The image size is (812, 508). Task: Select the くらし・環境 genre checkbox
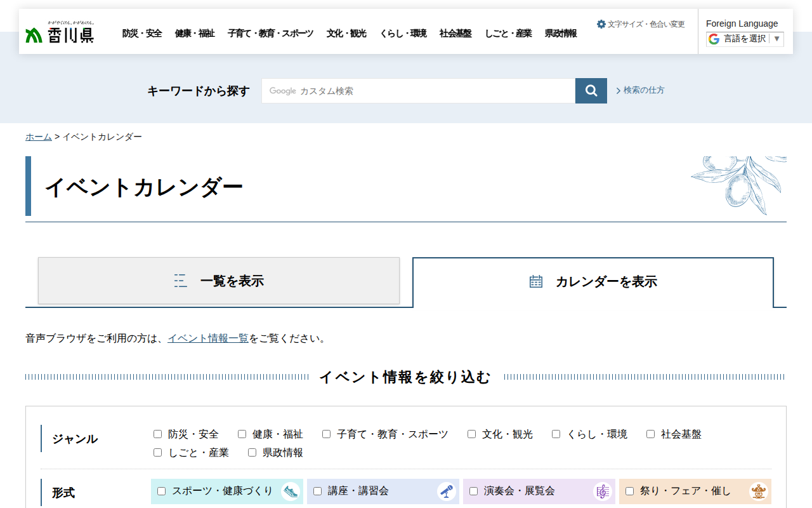tap(556, 434)
